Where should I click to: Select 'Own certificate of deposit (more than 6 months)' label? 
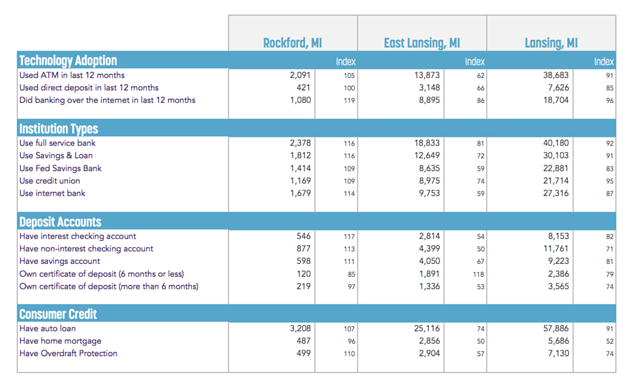(x=109, y=286)
